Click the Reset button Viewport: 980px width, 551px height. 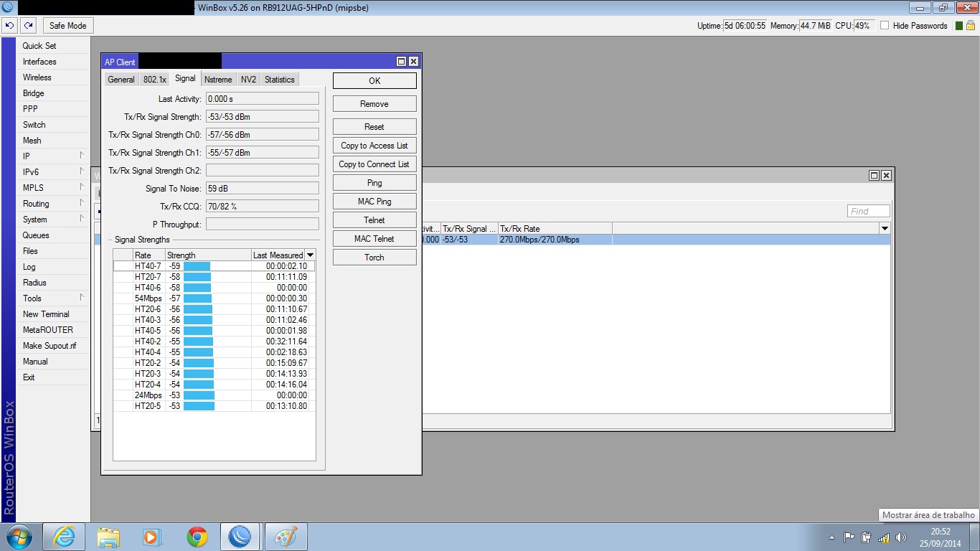(374, 127)
